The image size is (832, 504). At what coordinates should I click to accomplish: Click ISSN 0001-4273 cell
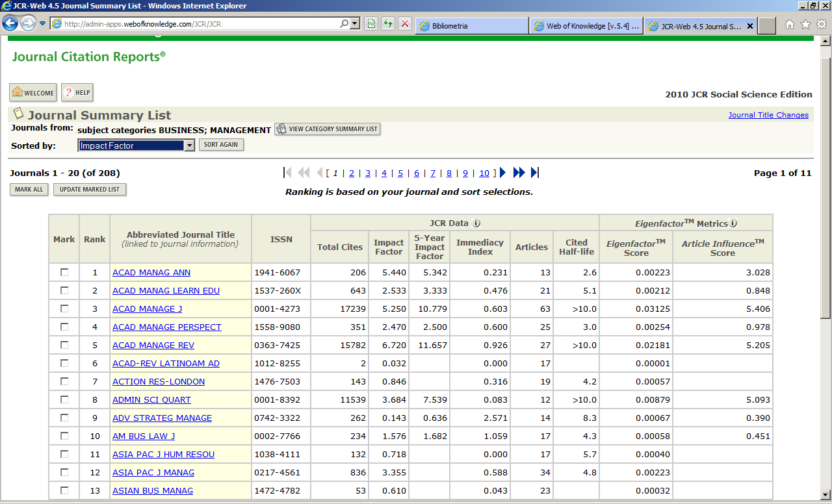tap(281, 309)
